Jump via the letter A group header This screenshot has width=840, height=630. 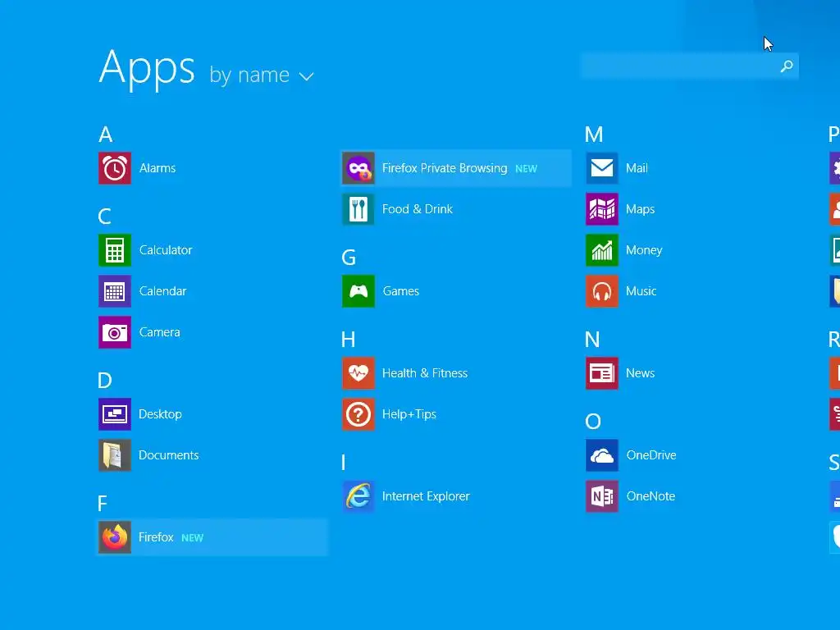106,135
